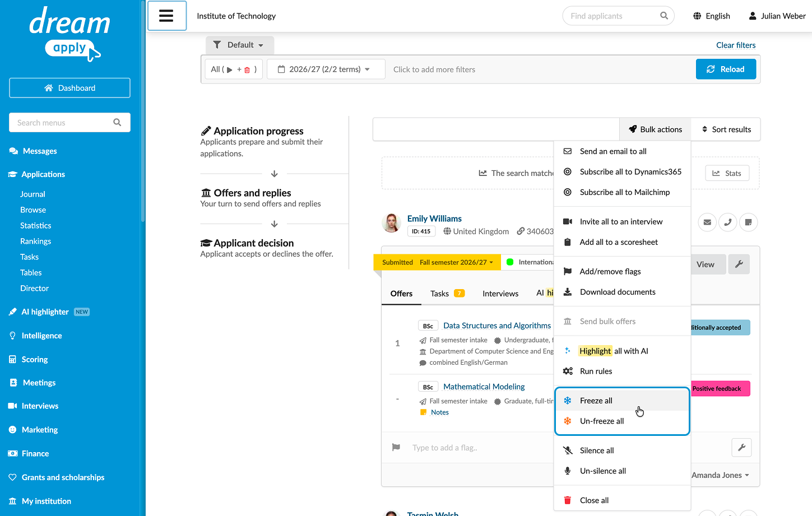This screenshot has width=812, height=516.
Task: Select Subscribe all to Dynamics365
Action: [x=622, y=171]
